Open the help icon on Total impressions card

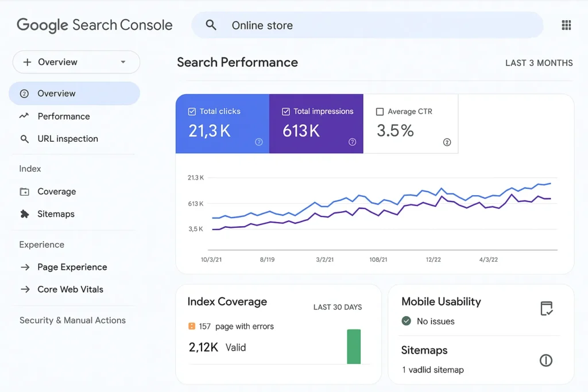coord(352,142)
